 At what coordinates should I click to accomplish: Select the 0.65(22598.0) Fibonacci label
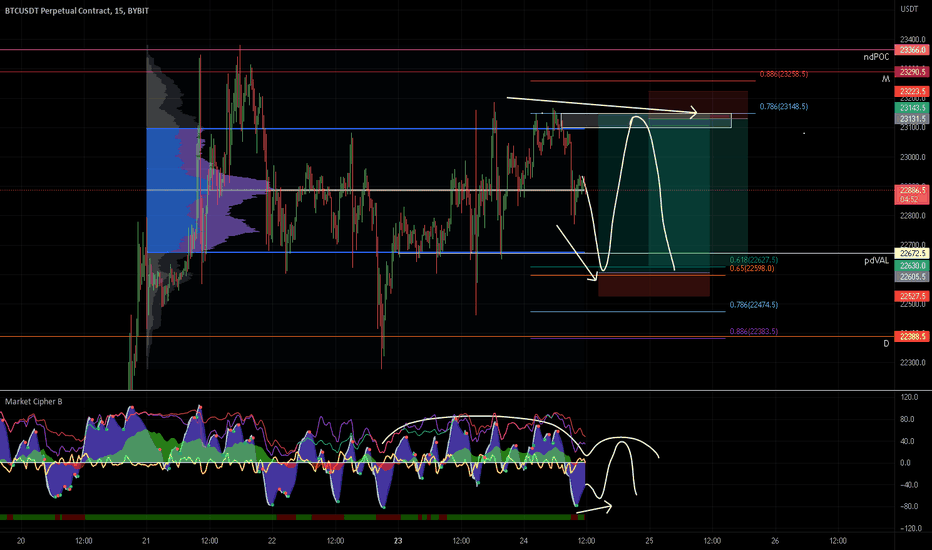pos(751,268)
